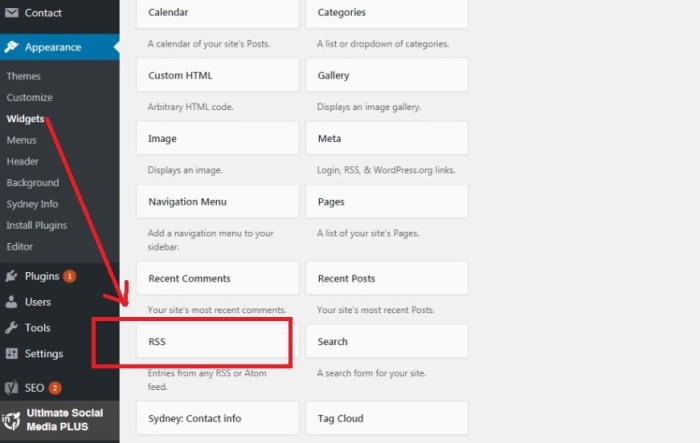Image resolution: width=700 pixels, height=443 pixels.
Task: Expand the RSS widget
Action: [x=218, y=341]
